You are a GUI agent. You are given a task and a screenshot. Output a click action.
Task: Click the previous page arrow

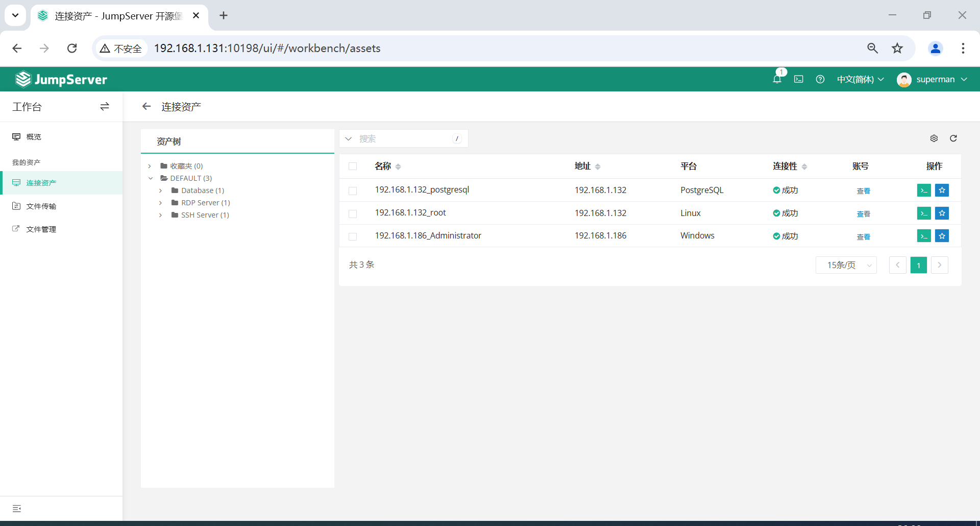pos(898,265)
